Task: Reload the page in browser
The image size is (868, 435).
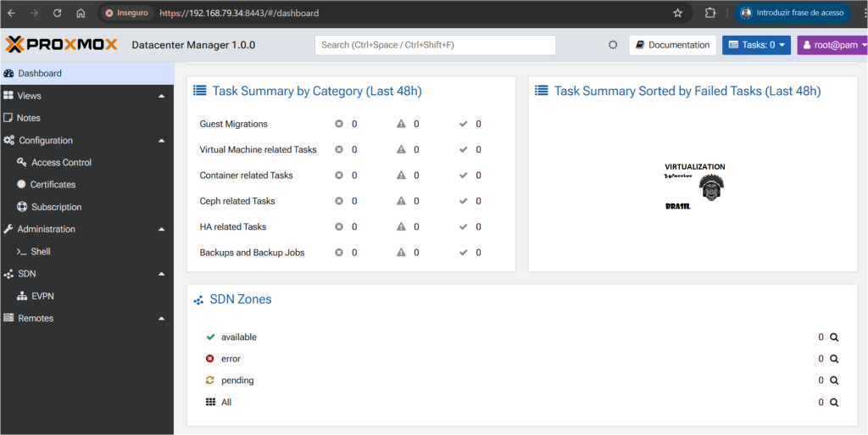Action: pos(57,13)
